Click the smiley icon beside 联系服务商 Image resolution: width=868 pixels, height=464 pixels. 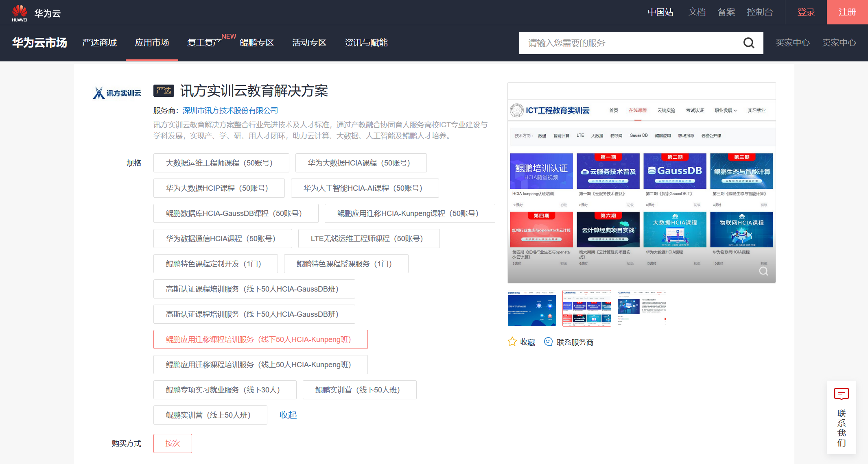[x=548, y=342]
